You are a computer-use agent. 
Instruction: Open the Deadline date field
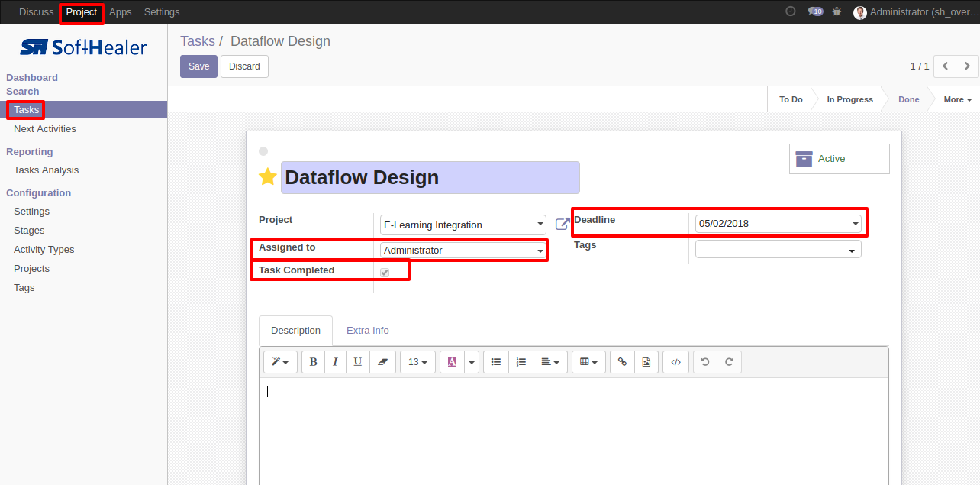click(x=779, y=224)
